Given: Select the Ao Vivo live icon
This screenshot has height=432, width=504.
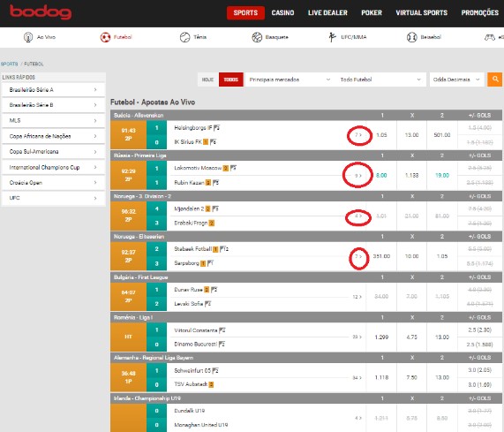Looking at the screenshot, I should coord(28,37).
